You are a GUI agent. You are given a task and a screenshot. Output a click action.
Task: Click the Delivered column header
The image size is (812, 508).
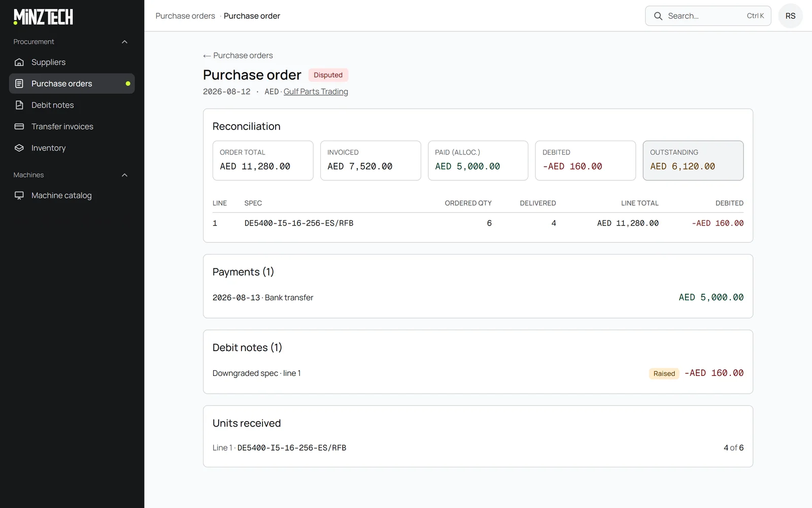538,203
